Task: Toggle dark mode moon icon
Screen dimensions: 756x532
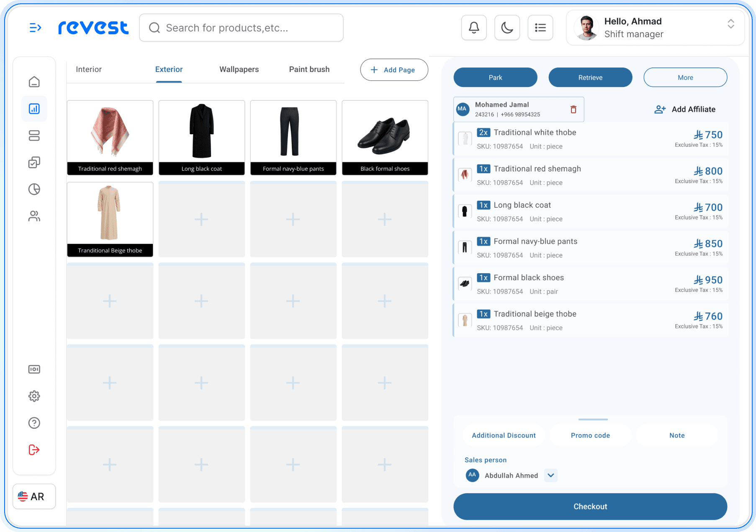Action: 507,28
